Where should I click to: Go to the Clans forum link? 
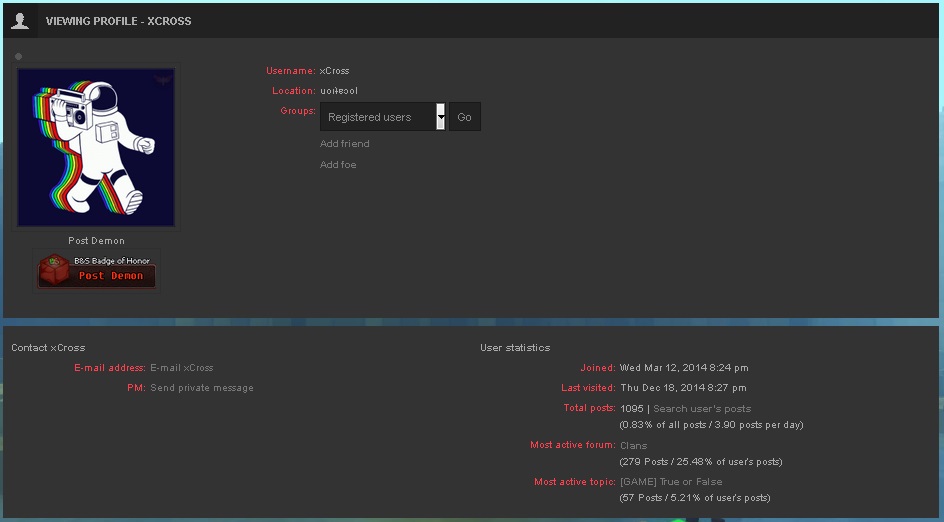(633, 446)
